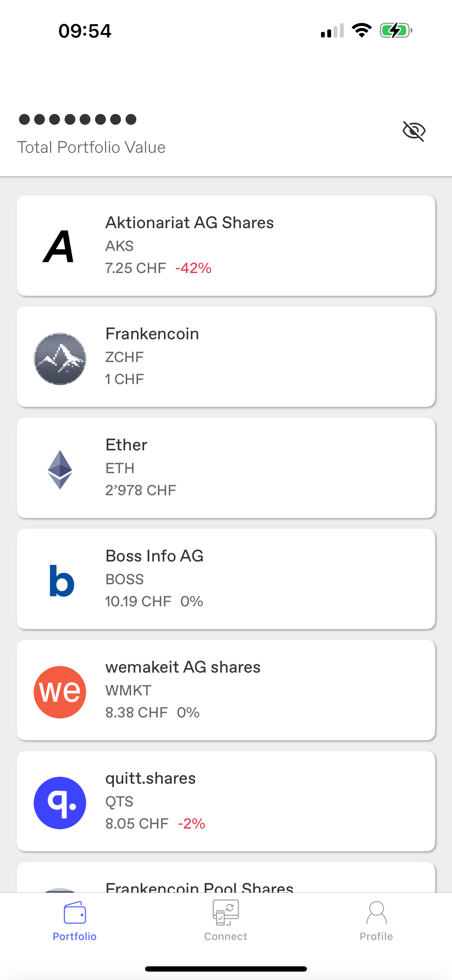Tap the quitt 'q.' logo

60,803
